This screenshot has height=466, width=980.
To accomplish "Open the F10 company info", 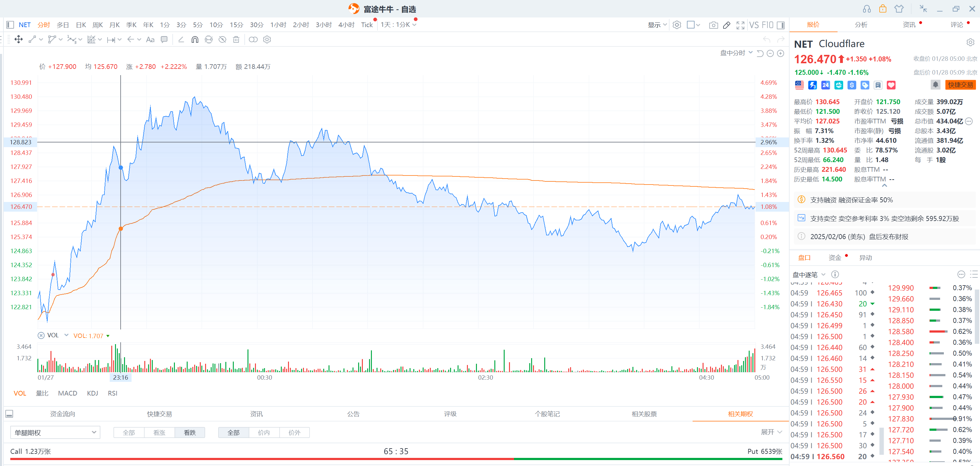I will pos(767,25).
